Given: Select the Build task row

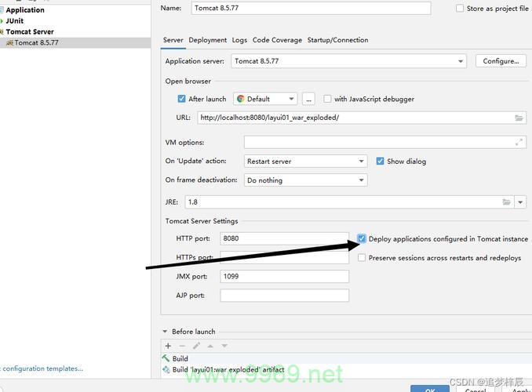Looking at the screenshot, I should 346,358.
